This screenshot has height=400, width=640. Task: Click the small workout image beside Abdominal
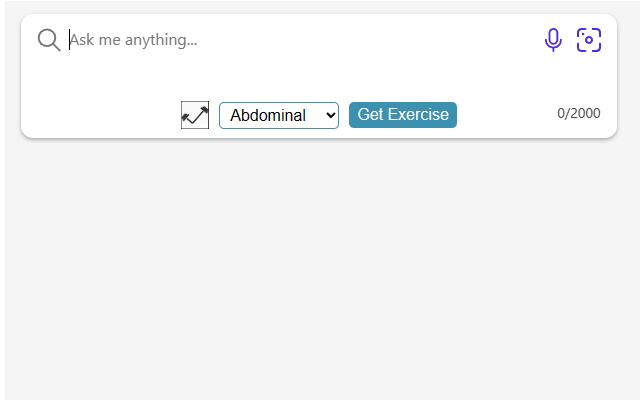pyautogui.click(x=195, y=115)
